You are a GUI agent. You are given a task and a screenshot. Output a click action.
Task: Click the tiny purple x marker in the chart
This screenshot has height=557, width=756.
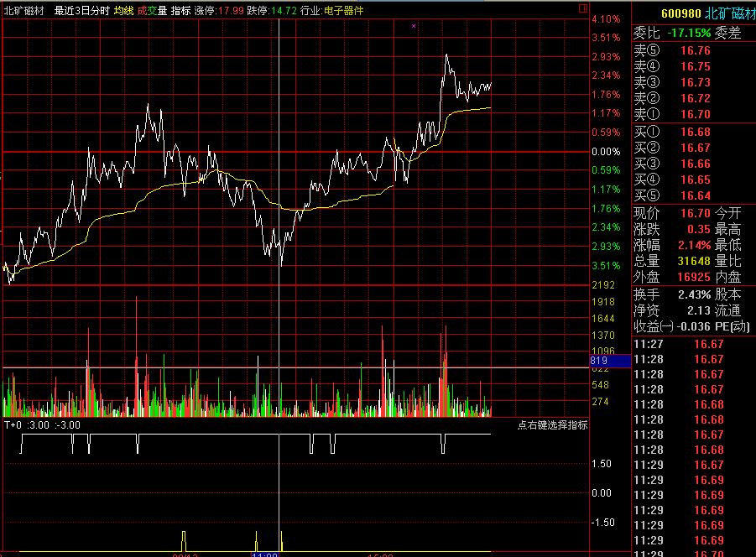pyautogui.click(x=414, y=26)
